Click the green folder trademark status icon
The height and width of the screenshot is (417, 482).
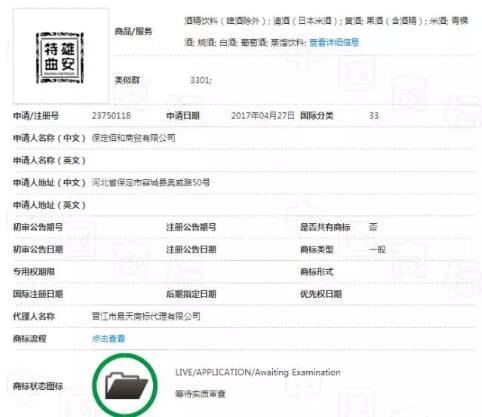coord(125,385)
